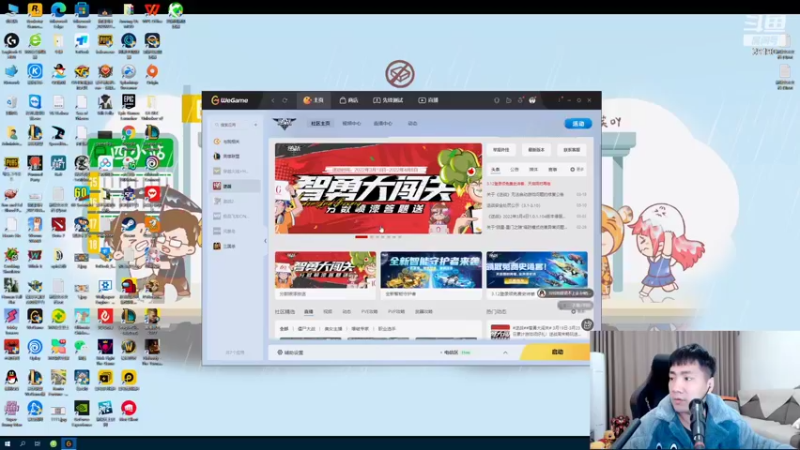This screenshot has height=450, width=800.
Task: Expand the server region chevron
Action: (505, 353)
